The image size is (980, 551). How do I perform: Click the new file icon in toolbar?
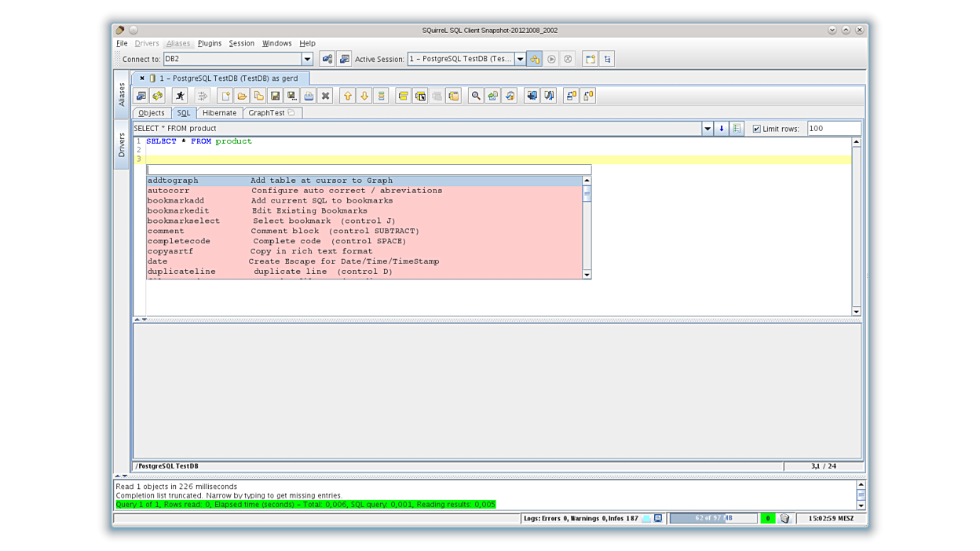coord(225,96)
